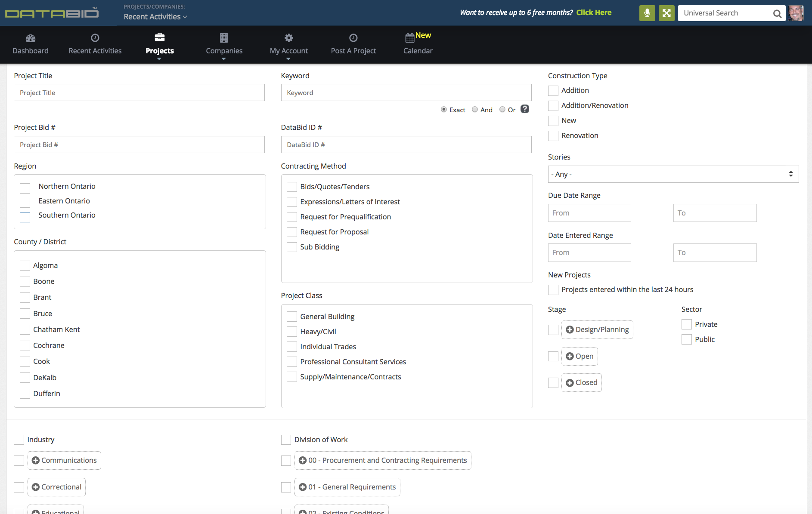Click the Projects briefcase icon
812x514 pixels.
[159, 37]
